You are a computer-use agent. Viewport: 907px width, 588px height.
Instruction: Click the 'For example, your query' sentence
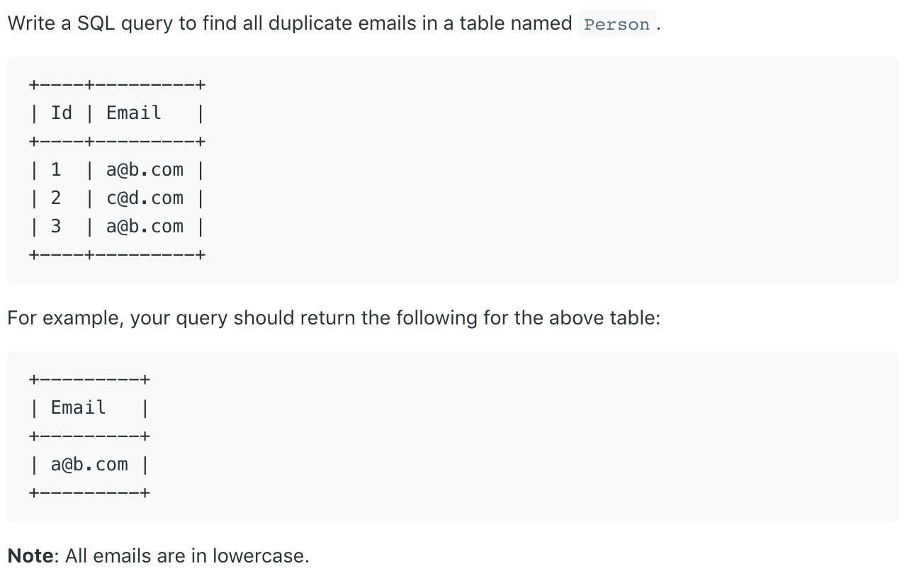tap(334, 318)
